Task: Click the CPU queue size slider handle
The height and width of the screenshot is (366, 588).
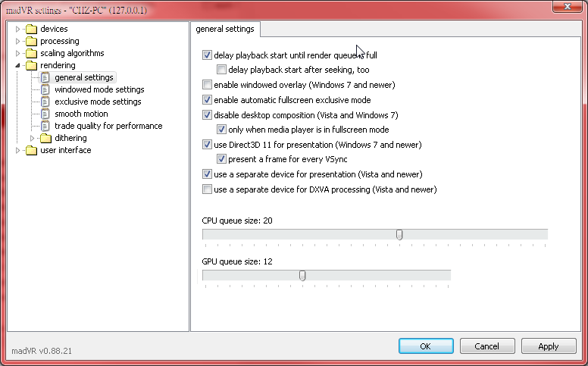Action: coord(399,235)
